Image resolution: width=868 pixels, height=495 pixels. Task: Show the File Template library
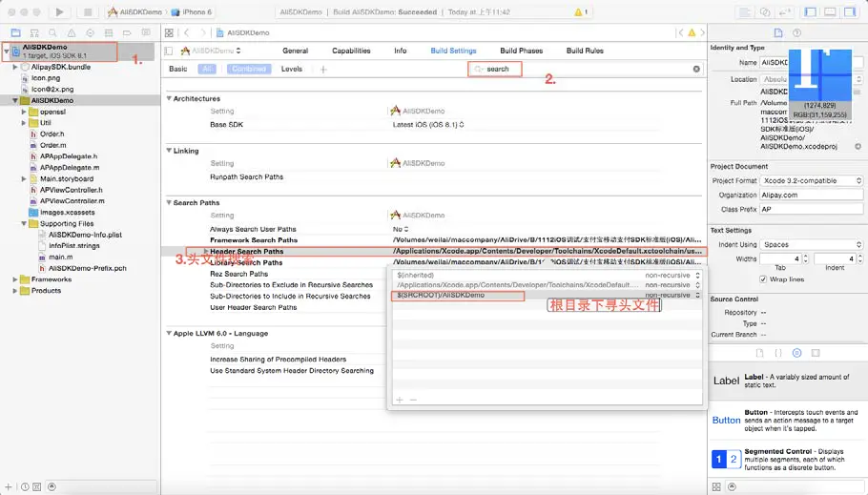[759, 353]
